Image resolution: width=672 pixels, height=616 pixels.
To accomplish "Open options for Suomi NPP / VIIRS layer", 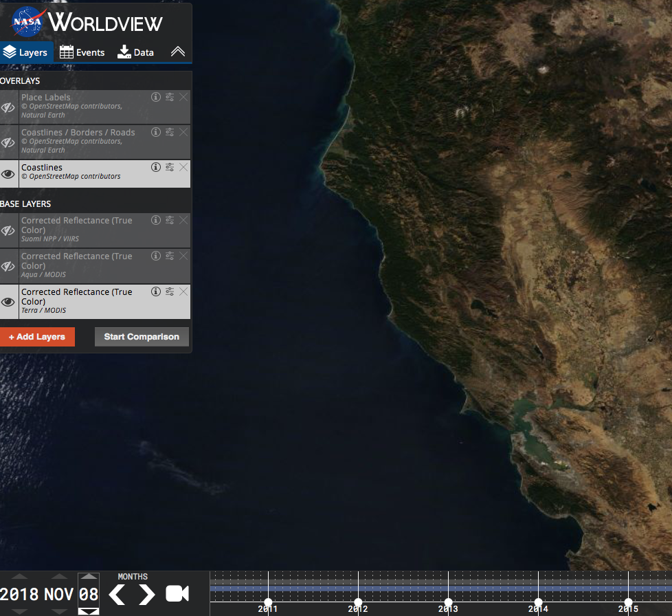I will (x=170, y=220).
